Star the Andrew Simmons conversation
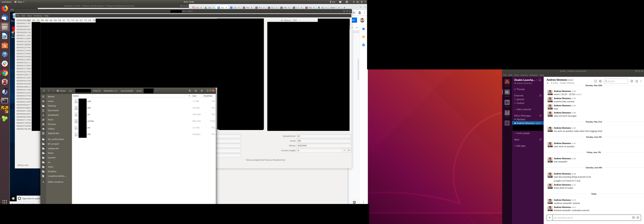Viewport: 644px width, 224px height. [x=548, y=83]
